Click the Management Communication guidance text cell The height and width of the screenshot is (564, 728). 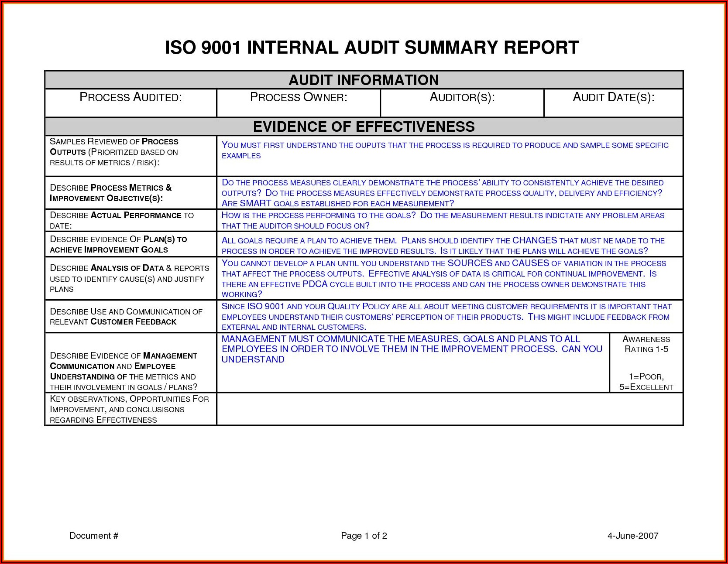(412, 362)
